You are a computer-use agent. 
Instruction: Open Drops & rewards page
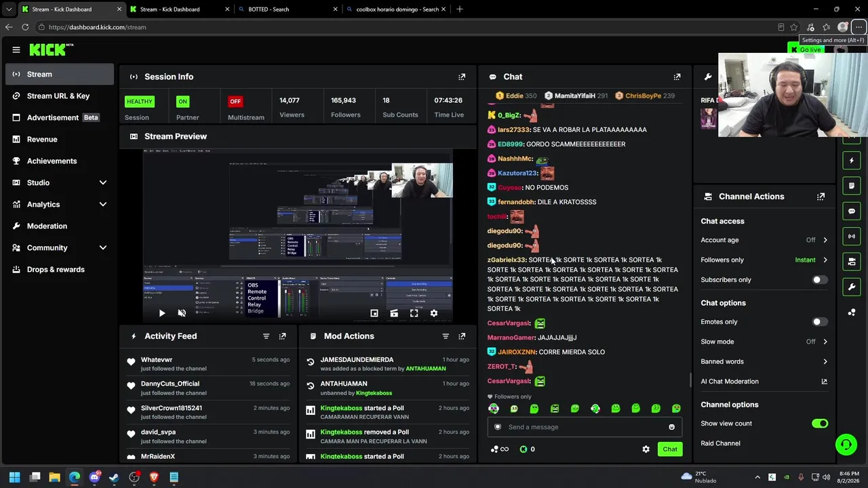[60, 269]
